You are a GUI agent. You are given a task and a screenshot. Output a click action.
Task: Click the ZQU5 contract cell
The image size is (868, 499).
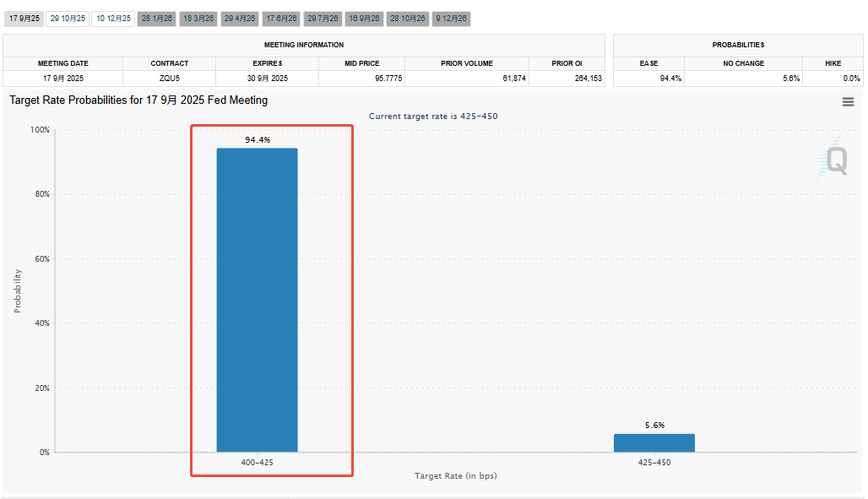click(x=169, y=79)
